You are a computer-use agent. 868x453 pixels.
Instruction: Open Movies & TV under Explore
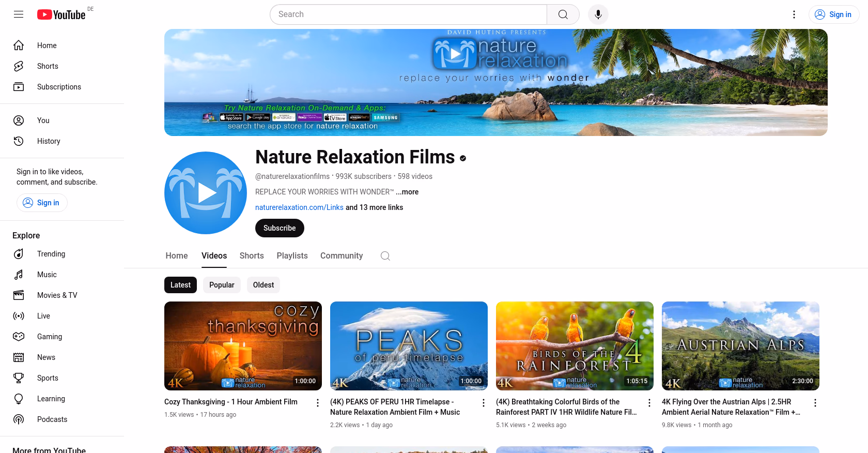coord(62,295)
